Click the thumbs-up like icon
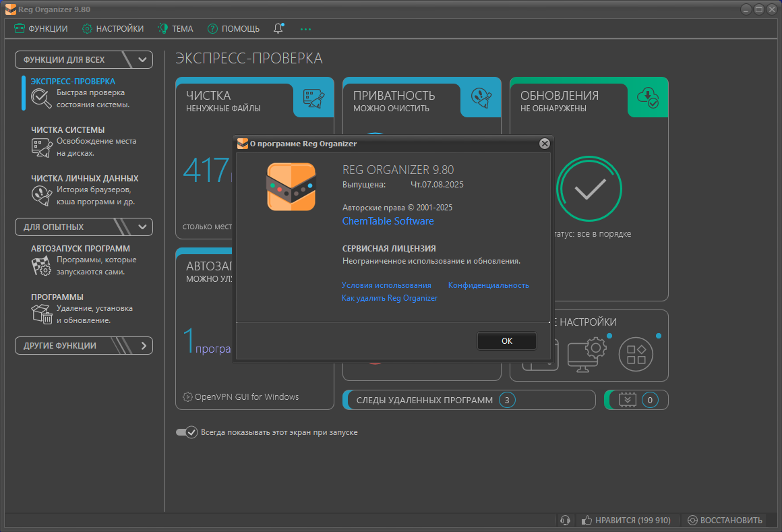This screenshot has height=532, width=782. [x=586, y=520]
